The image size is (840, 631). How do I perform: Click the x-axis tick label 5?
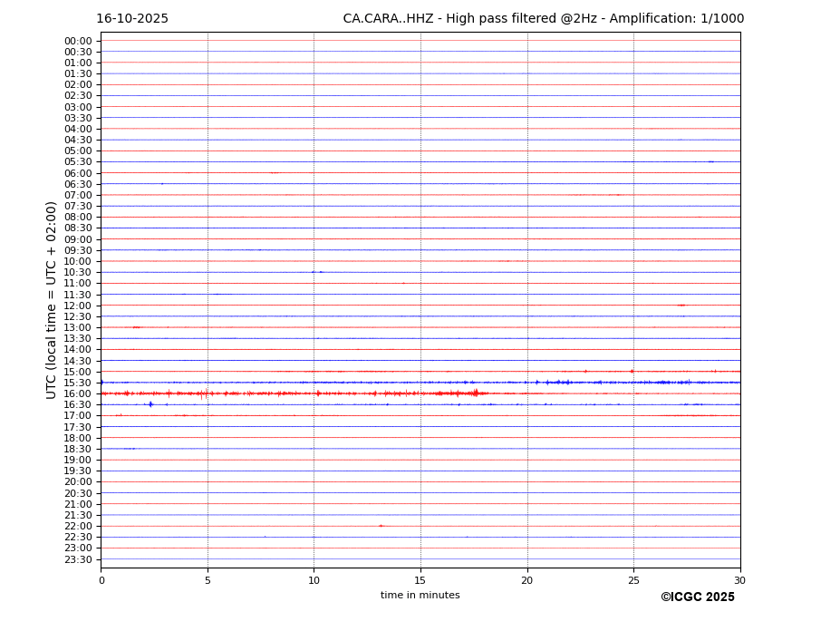tap(208, 580)
